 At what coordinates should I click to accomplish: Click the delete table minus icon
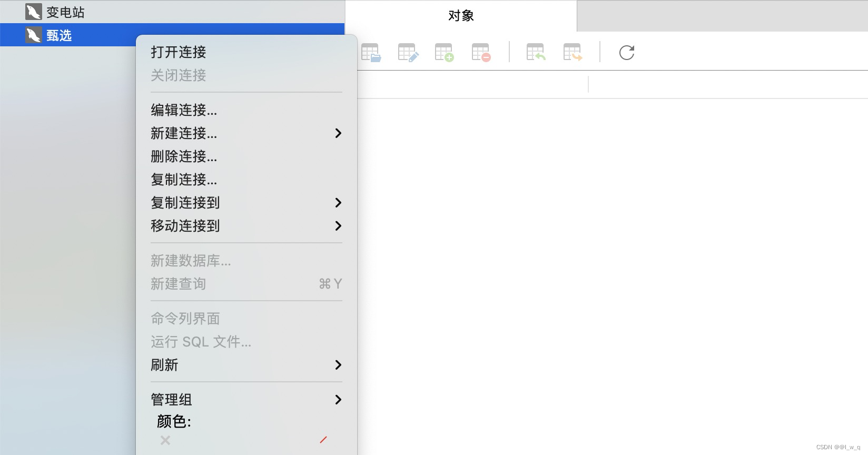pos(481,53)
